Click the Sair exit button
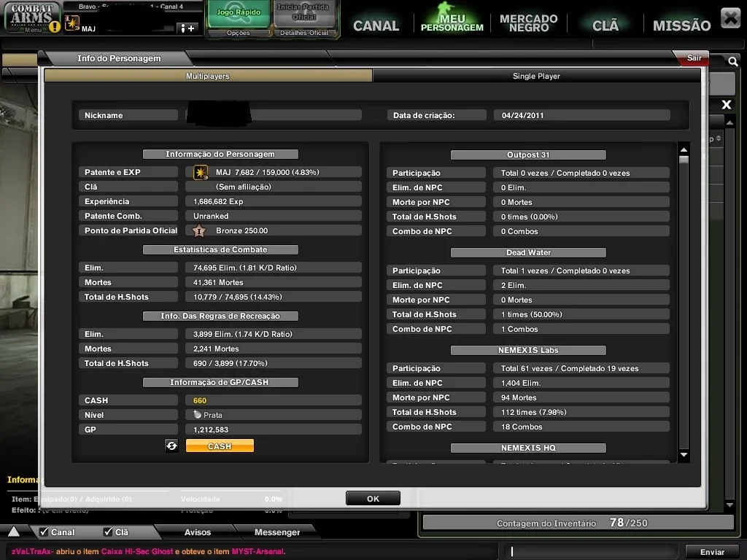 click(694, 58)
